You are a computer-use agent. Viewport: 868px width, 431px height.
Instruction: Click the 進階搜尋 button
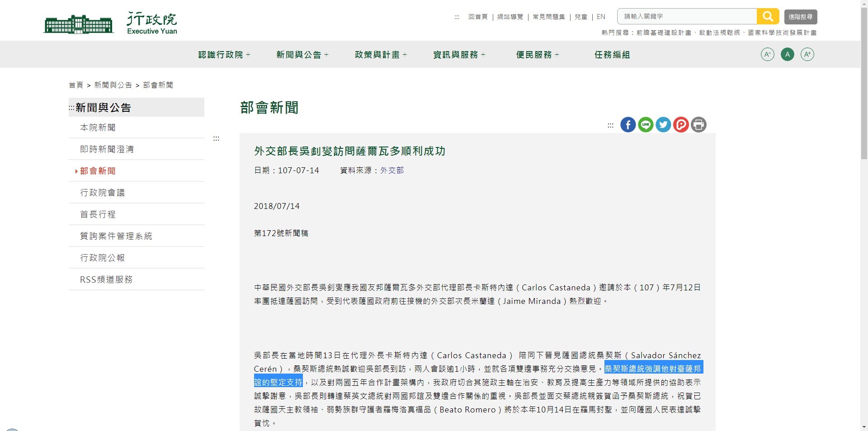801,17
